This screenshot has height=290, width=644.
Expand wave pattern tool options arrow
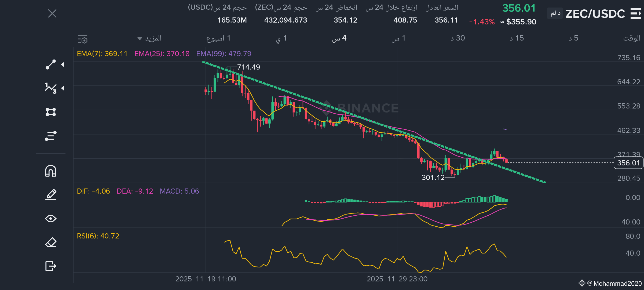tap(63, 88)
